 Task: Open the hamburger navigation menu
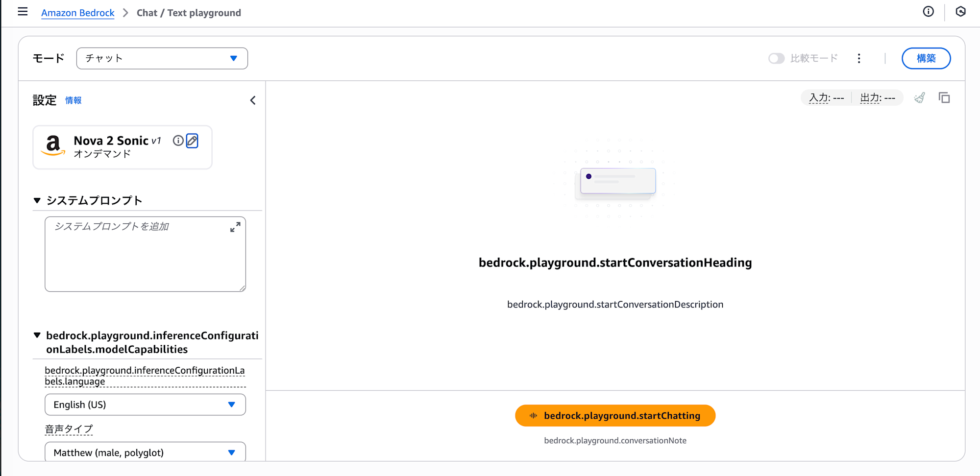(23, 12)
